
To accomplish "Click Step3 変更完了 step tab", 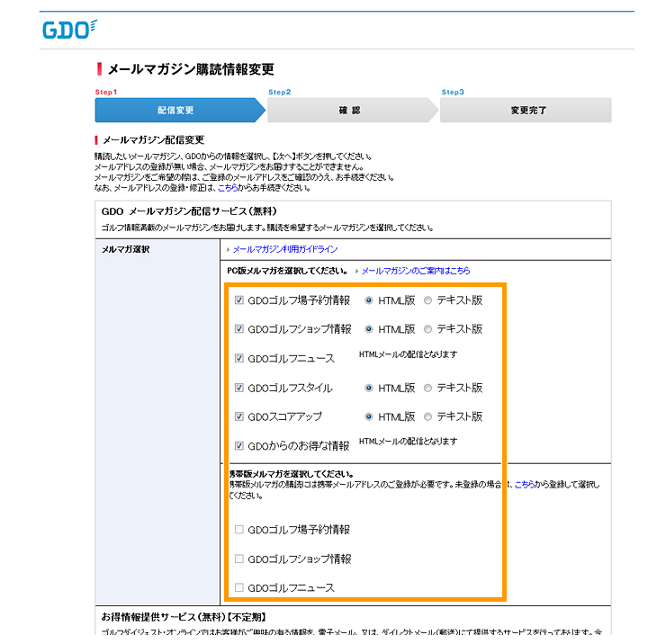I will point(526,110).
